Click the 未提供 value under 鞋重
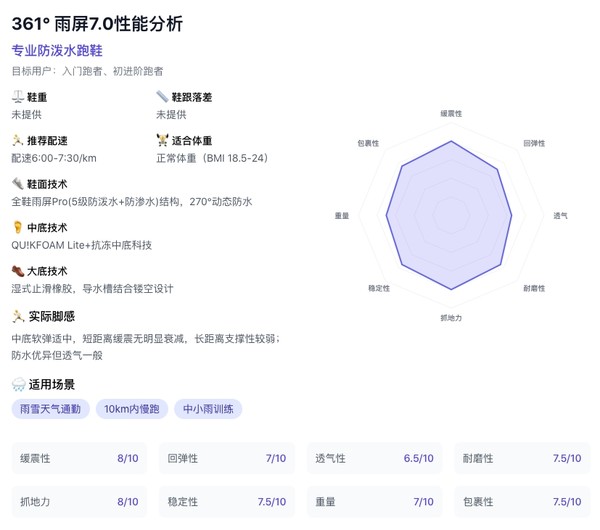 [26, 114]
